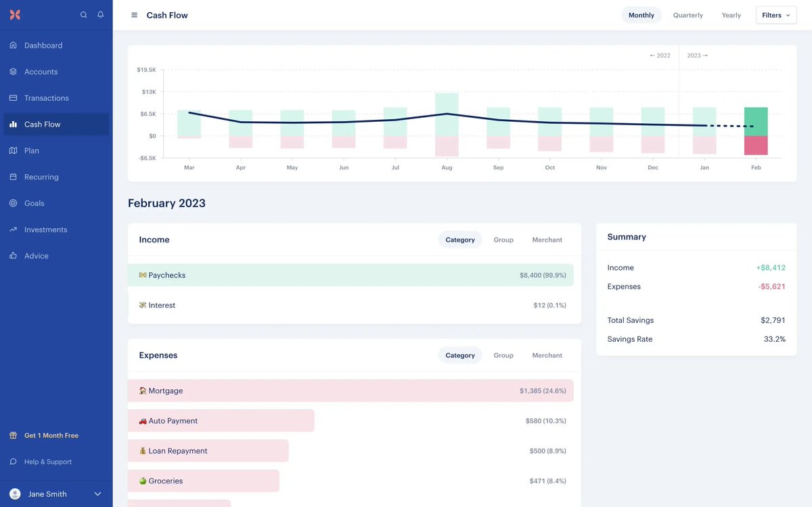812x507 pixels.
Task: Open Transactions in sidebar
Action: point(56,98)
